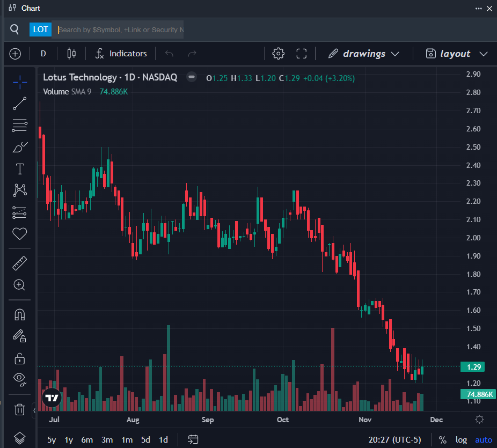This screenshot has height=448, width=497.
Task: Select the Text annotation tool
Action: 20,169
